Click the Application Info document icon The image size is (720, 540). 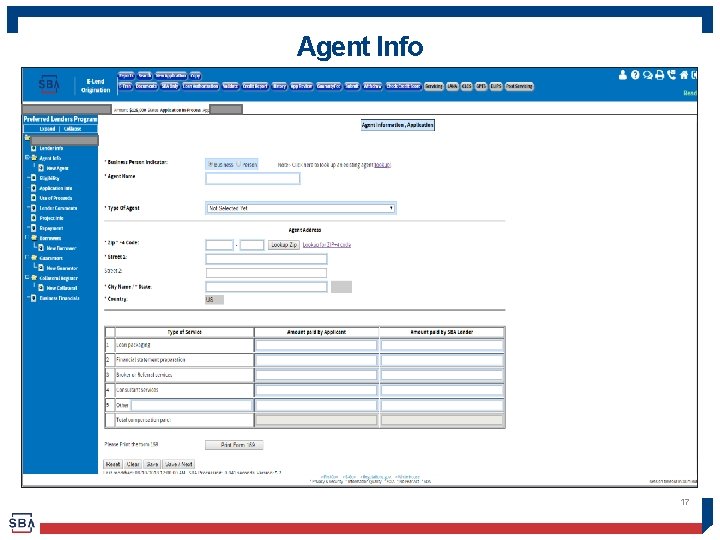pos(34,188)
